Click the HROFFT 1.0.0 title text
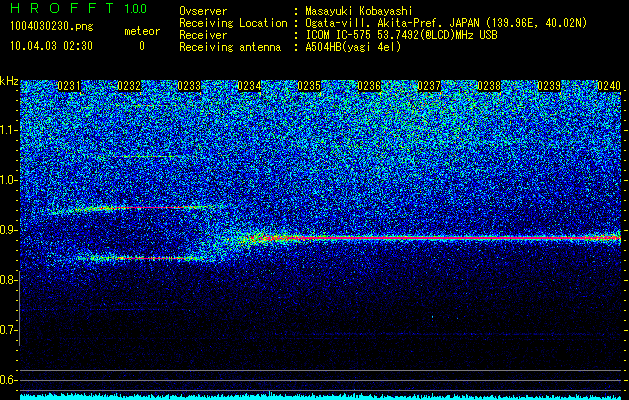 click(79, 8)
